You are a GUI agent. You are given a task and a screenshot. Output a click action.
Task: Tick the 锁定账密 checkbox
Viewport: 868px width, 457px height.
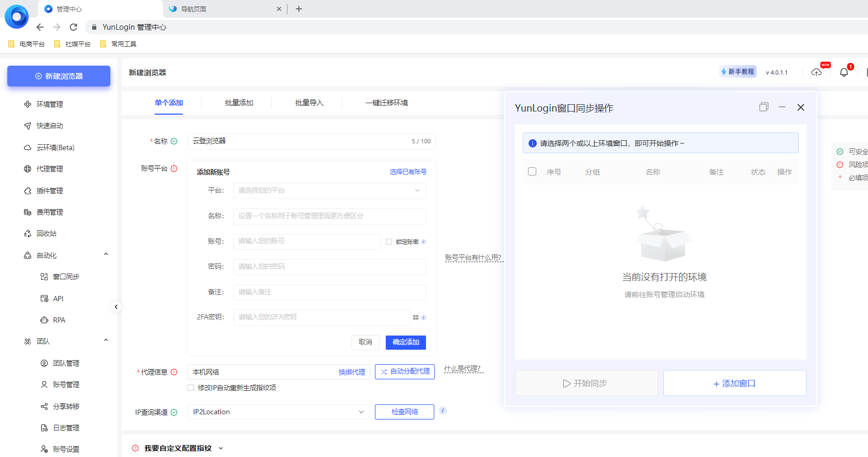coord(389,242)
